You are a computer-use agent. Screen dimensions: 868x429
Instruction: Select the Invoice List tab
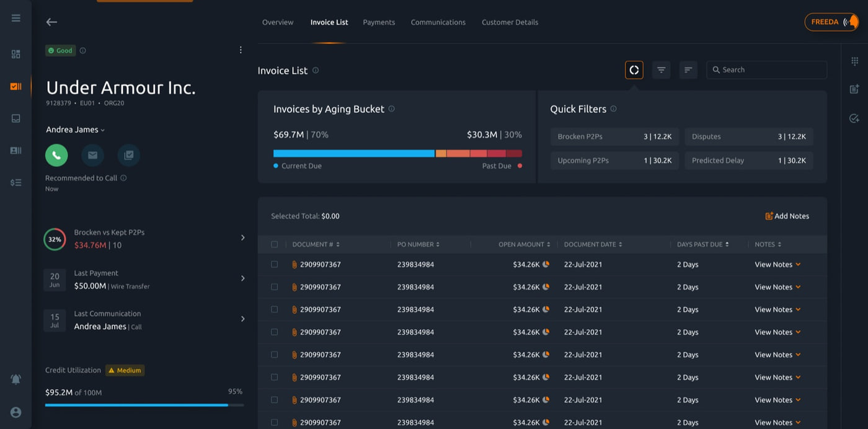tap(329, 22)
